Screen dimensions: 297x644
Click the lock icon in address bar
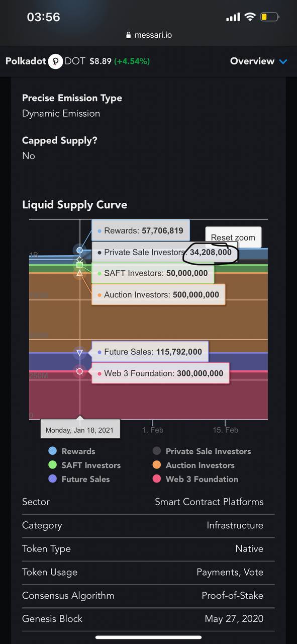click(x=129, y=35)
